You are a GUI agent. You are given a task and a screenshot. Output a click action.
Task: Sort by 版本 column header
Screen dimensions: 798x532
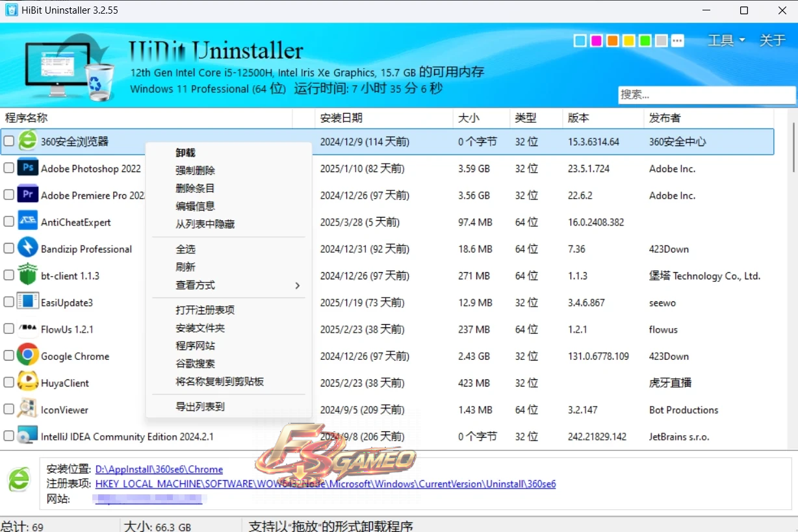tap(602, 118)
